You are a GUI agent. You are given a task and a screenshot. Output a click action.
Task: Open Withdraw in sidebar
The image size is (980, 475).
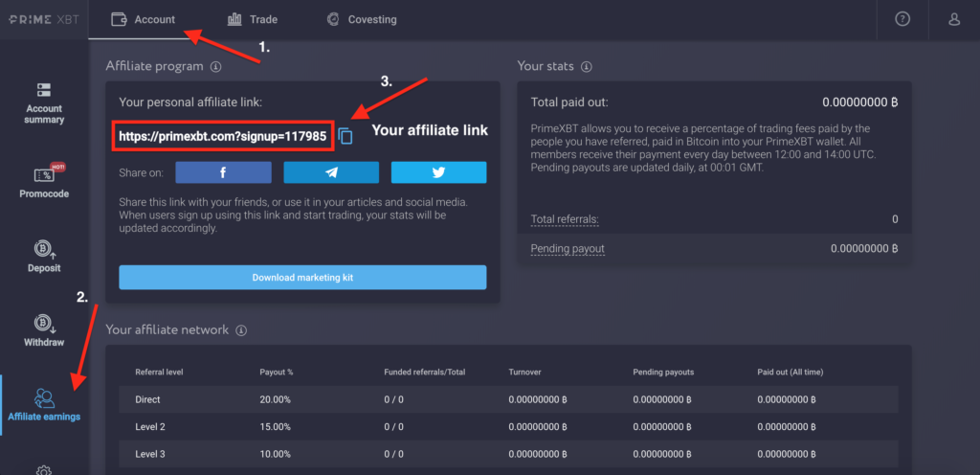(44, 330)
